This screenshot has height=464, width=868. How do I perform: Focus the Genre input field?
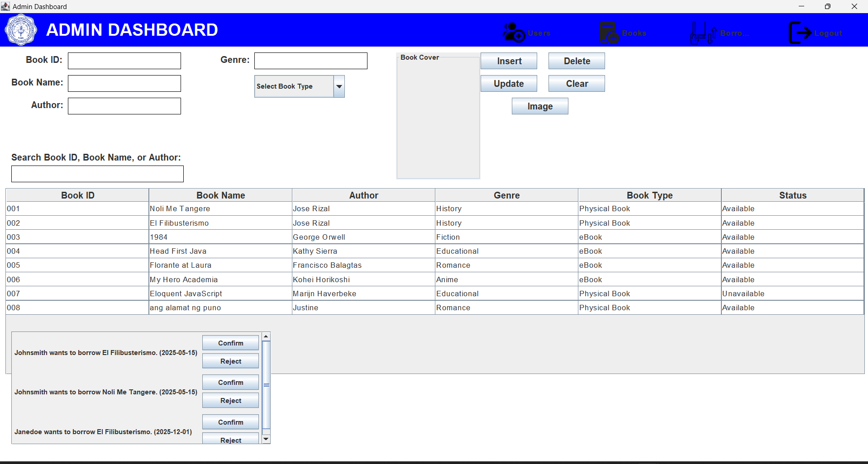click(311, 61)
